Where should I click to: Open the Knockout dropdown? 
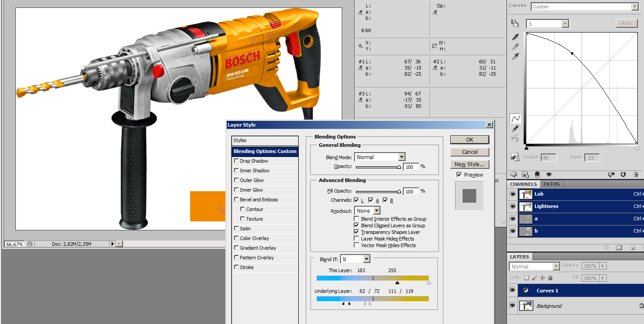[x=367, y=211]
